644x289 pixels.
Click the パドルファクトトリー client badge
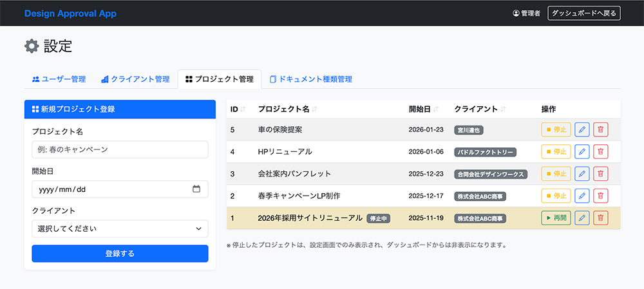(485, 152)
